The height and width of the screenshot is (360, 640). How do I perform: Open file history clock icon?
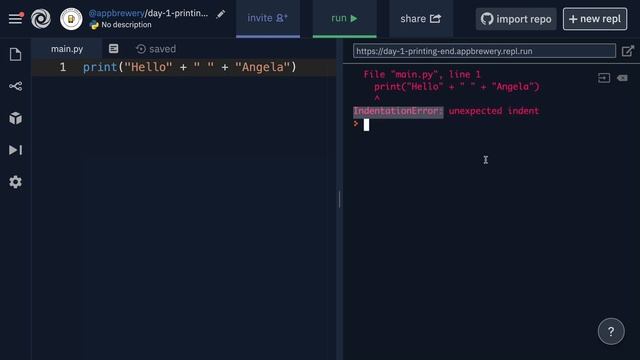(x=141, y=49)
